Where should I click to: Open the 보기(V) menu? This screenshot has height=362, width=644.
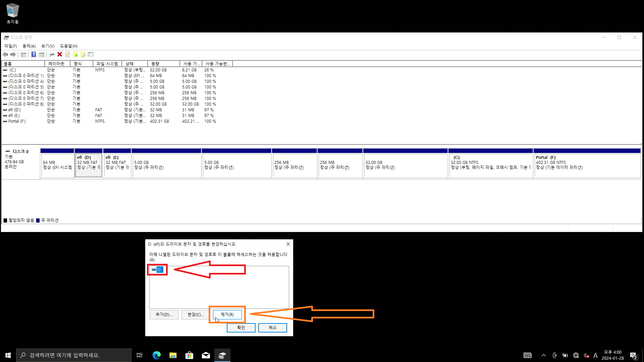pos(48,46)
